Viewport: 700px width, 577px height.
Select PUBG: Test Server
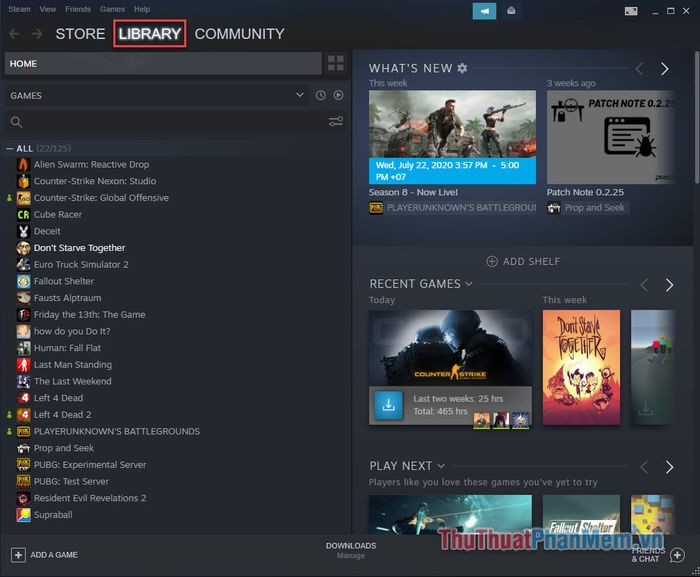(x=71, y=481)
